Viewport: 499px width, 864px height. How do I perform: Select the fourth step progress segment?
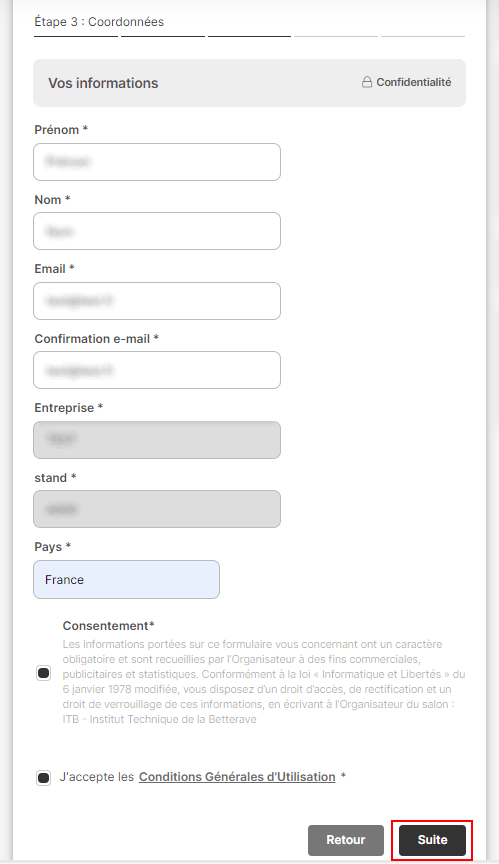pyautogui.click(x=336, y=36)
